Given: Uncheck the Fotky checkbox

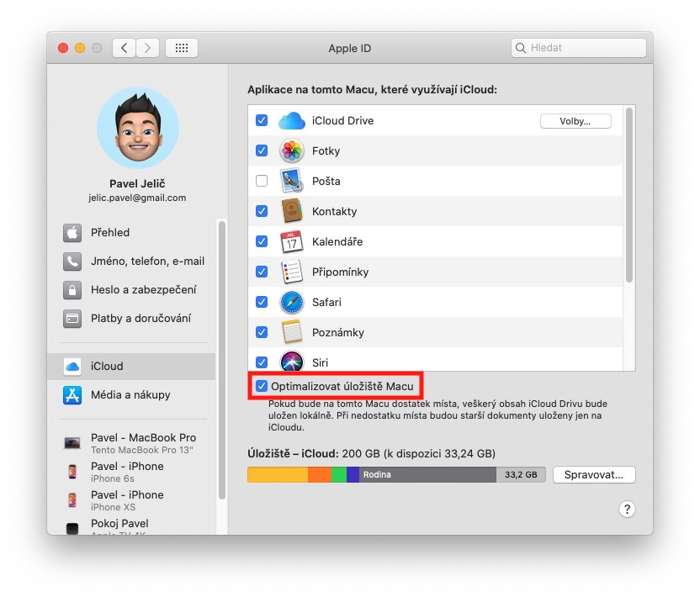Looking at the screenshot, I should point(262,151).
